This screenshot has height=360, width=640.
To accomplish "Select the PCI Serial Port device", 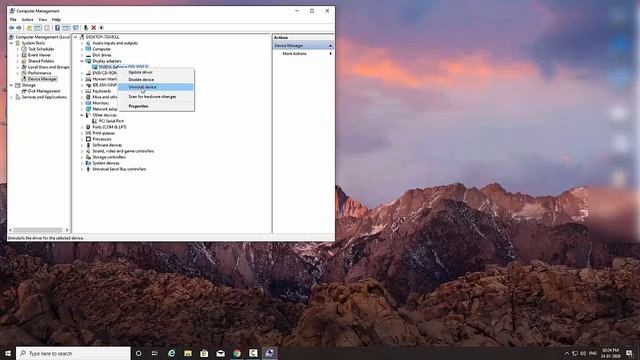I will click(x=111, y=121).
